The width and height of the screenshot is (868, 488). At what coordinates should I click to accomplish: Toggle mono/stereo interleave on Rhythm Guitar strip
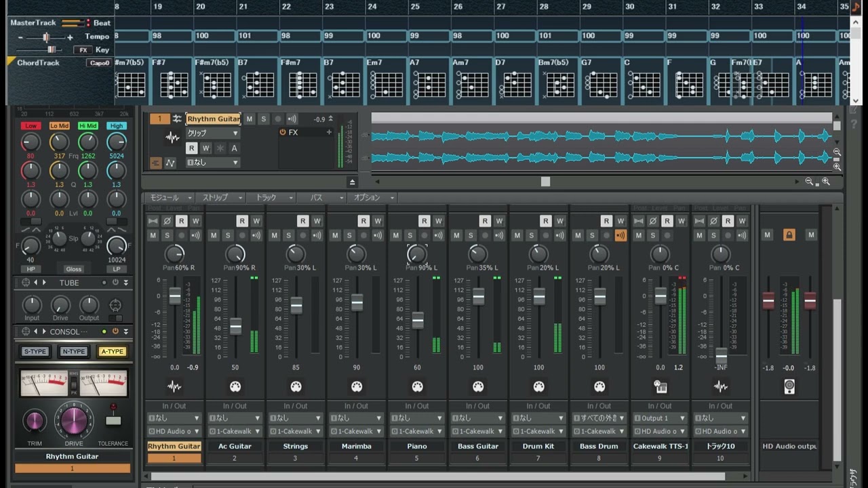(x=153, y=221)
